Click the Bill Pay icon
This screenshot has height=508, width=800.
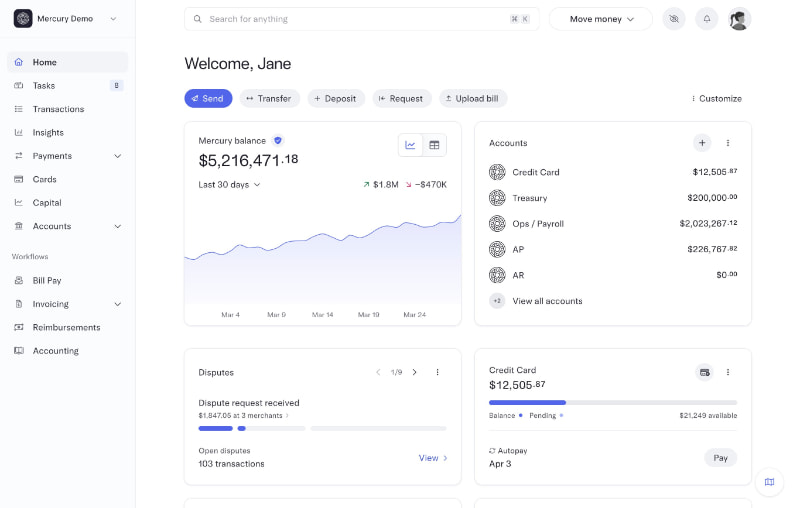coord(19,281)
